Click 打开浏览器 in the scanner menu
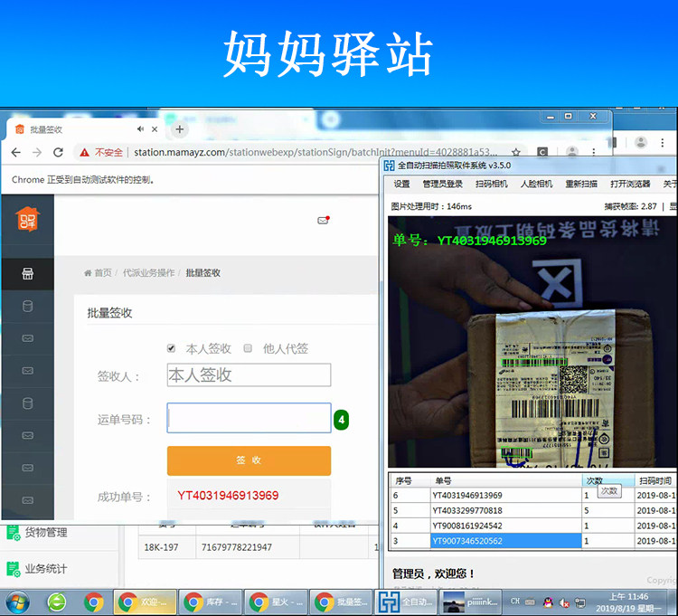 pos(630,184)
